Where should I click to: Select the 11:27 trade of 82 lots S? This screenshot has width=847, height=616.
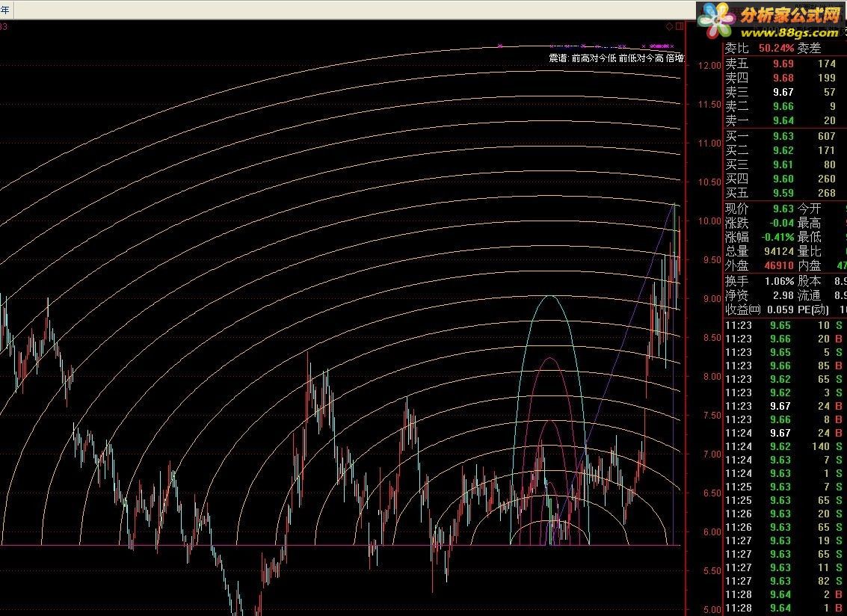click(x=784, y=582)
